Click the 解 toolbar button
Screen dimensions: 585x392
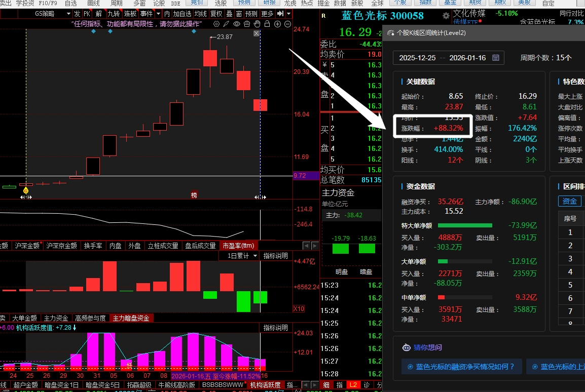tap(99, 14)
